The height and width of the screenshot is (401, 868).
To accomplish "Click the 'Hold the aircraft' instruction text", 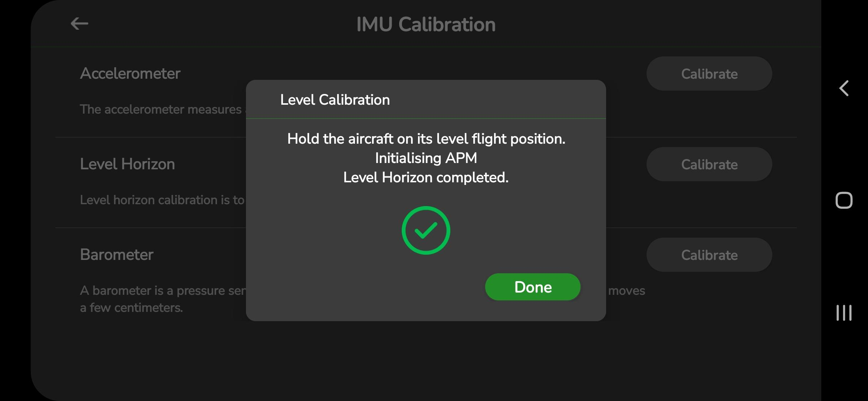I will click(426, 138).
